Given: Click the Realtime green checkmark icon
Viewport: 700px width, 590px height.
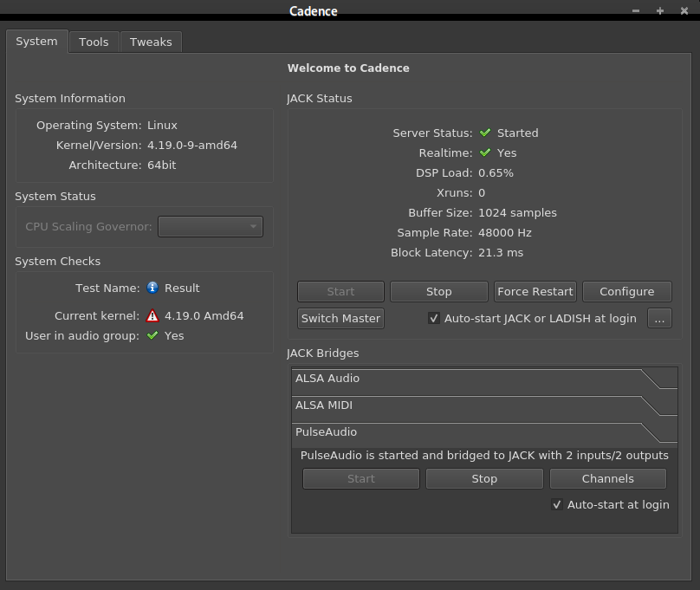Looking at the screenshot, I should [485, 152].
